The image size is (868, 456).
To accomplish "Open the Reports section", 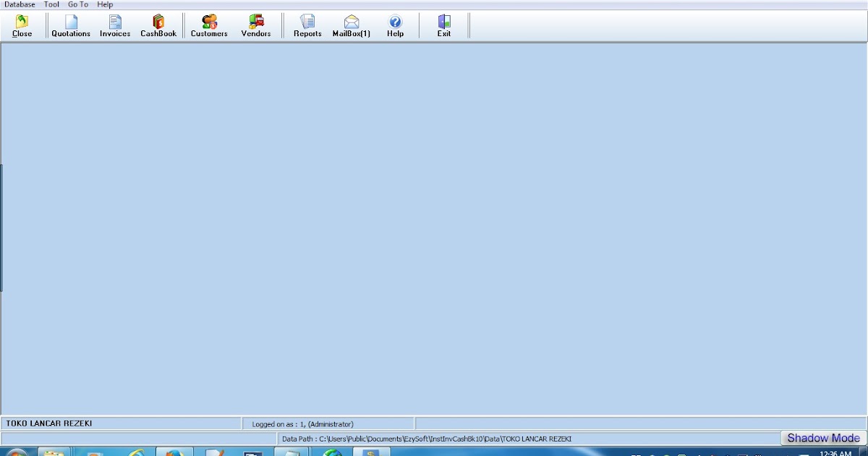I will [x=307, y=25].
